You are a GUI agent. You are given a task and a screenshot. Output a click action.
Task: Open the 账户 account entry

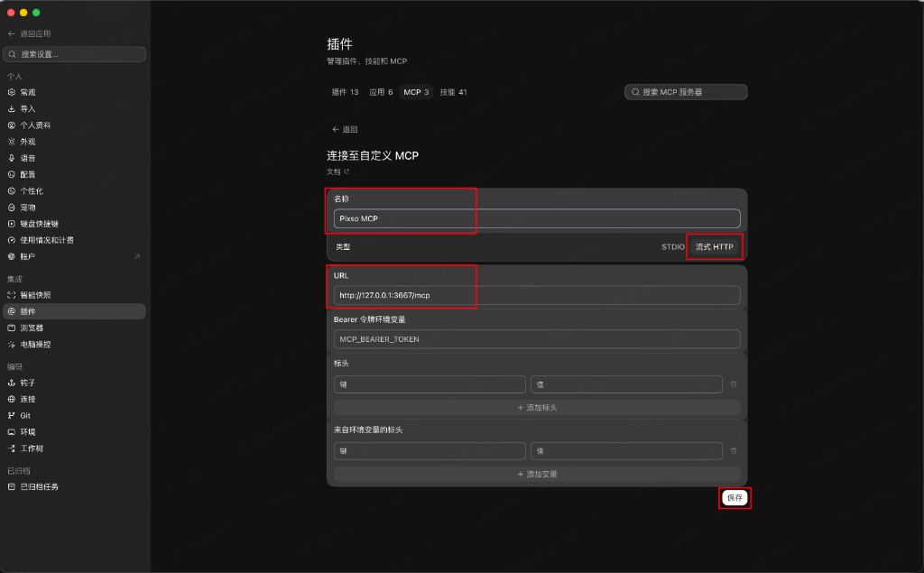74,256
